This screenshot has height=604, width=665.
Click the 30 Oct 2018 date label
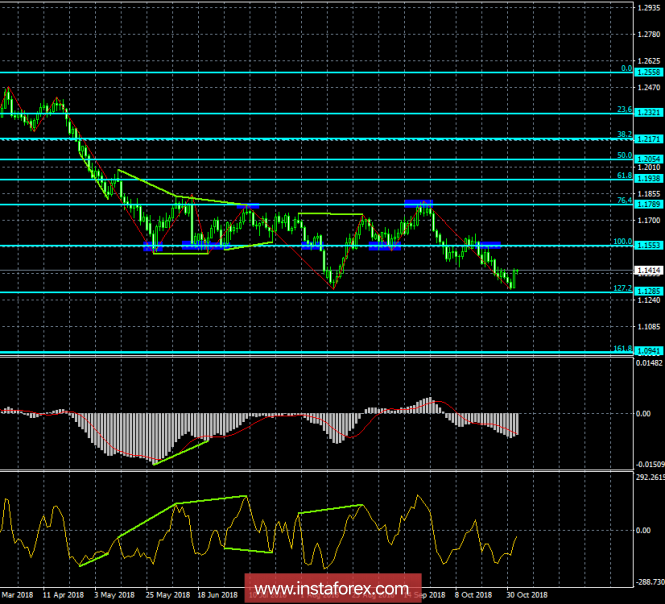click(x=526, y=594)
